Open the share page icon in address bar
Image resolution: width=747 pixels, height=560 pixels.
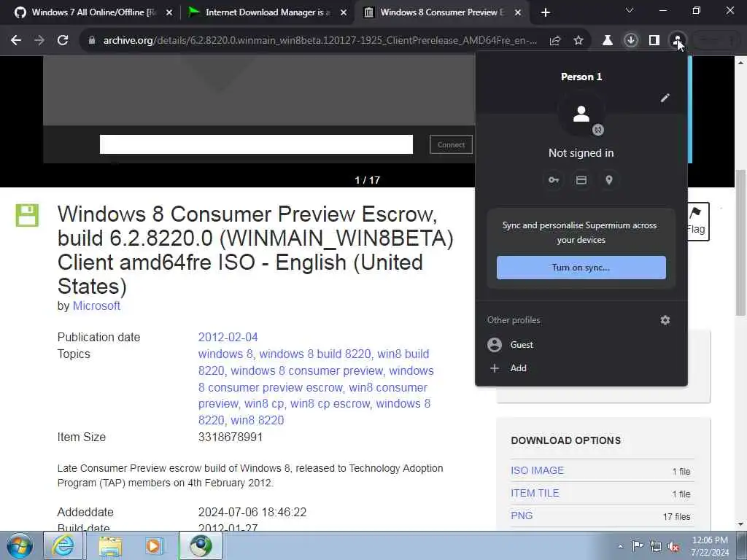[x=555, y=41]
